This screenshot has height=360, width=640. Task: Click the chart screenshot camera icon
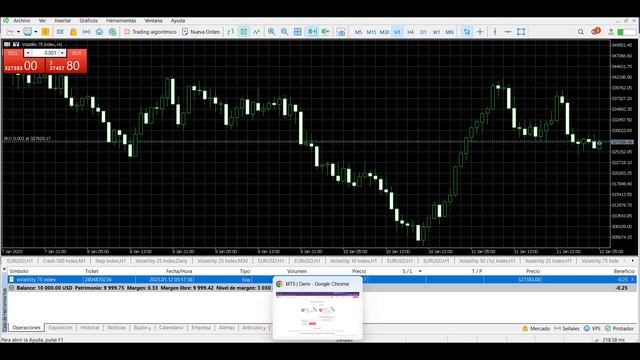click(341, 31)
